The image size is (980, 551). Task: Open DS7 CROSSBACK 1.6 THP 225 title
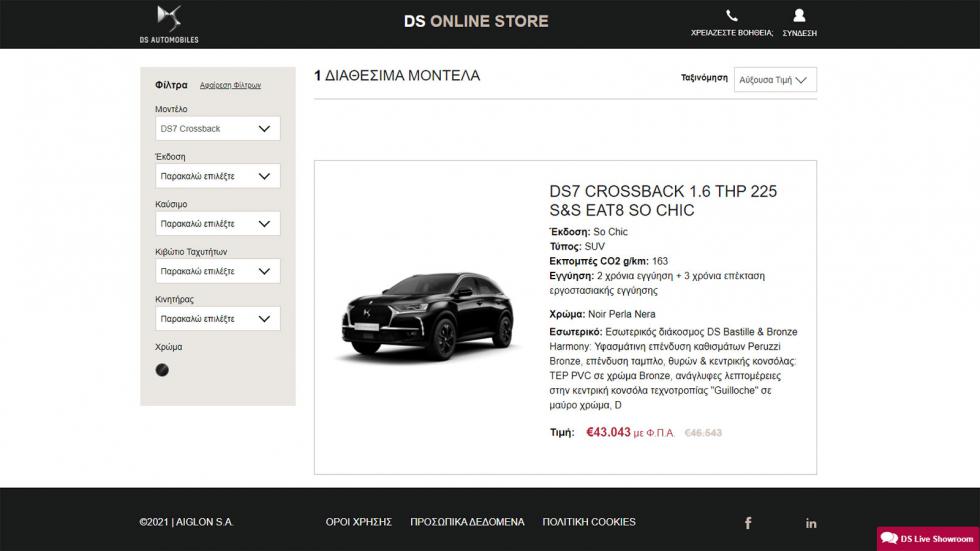click(x=663, y=201)
